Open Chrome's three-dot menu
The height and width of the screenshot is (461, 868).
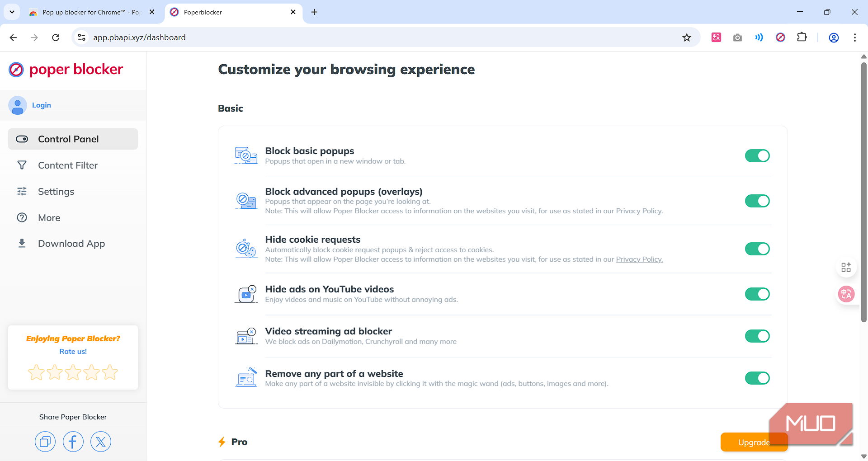pyautogui.click(x=855, y=38)
